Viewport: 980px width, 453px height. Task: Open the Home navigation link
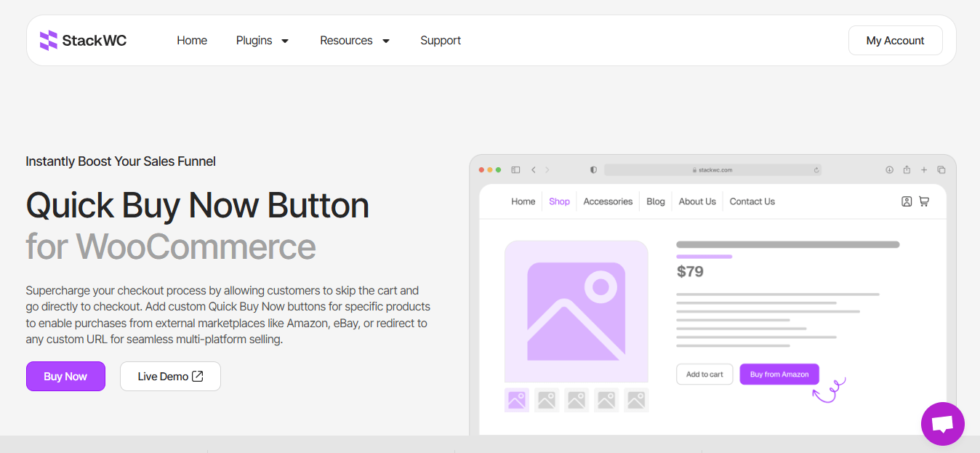(x=192, y=41)
